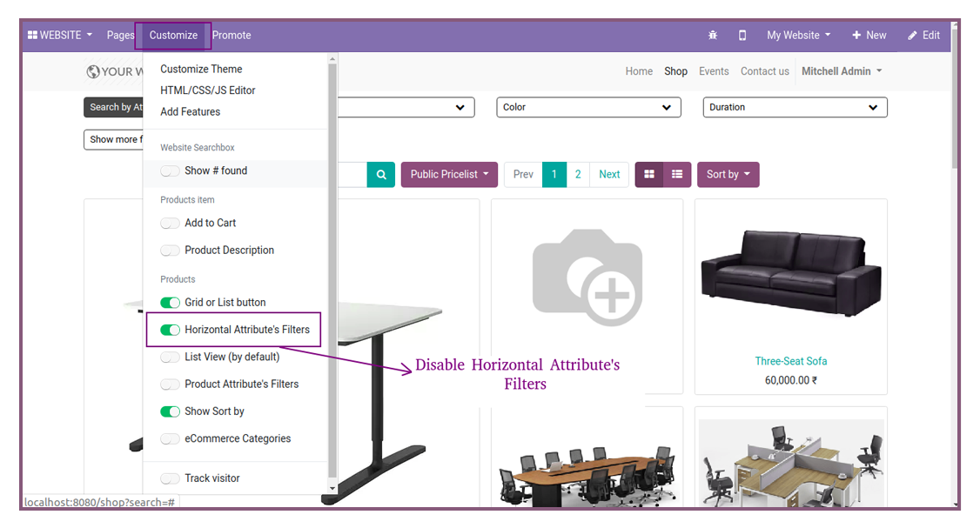
Task: Open the Promote menu
Action: point(232,35)
